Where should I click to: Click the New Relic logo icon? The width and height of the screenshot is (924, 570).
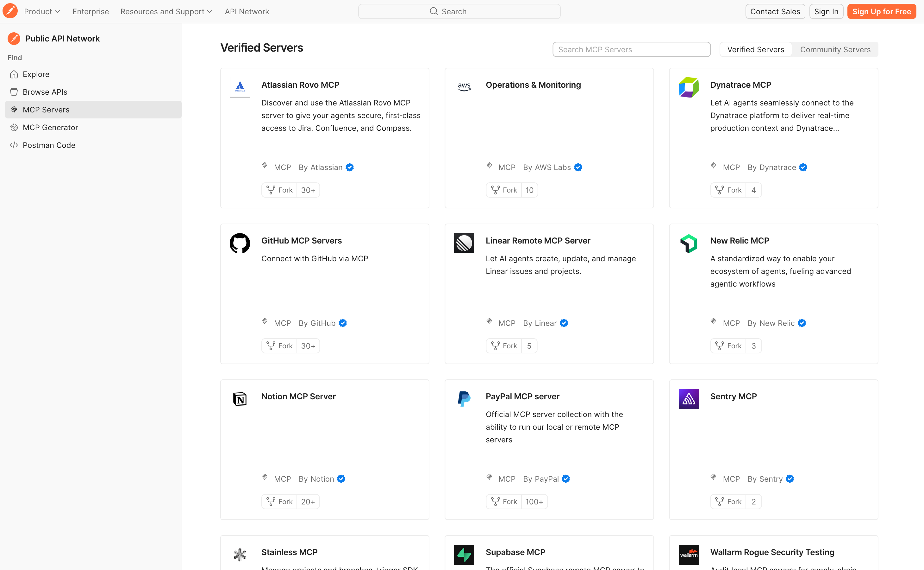[689, 243]
